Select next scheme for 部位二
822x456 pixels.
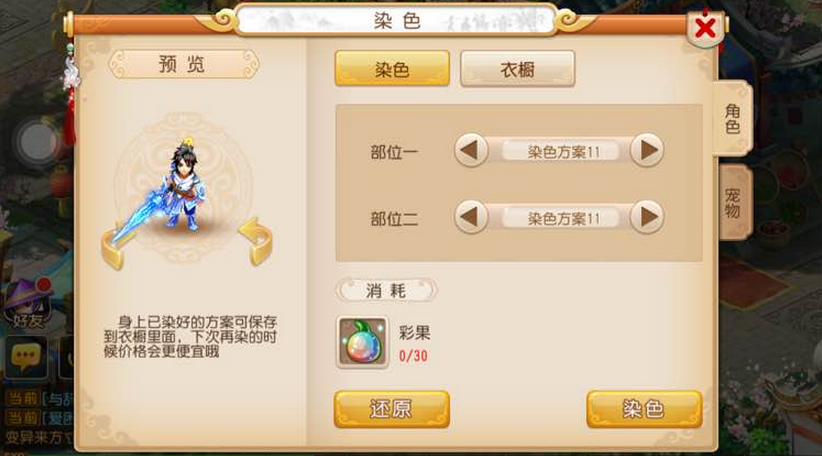647,217
